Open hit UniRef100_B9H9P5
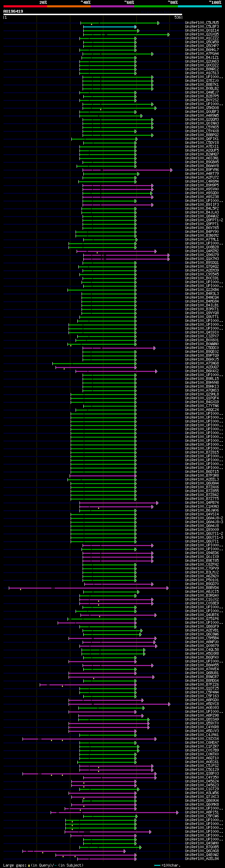This screenshot has height=868, width=225. coord(202,185)
